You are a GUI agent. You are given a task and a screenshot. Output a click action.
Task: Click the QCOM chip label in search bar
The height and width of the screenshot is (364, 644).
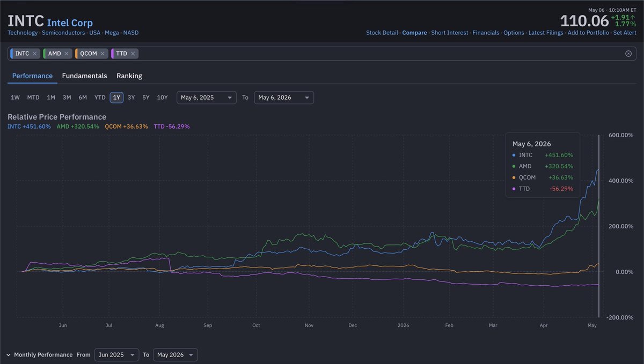[x=88, y=54]
